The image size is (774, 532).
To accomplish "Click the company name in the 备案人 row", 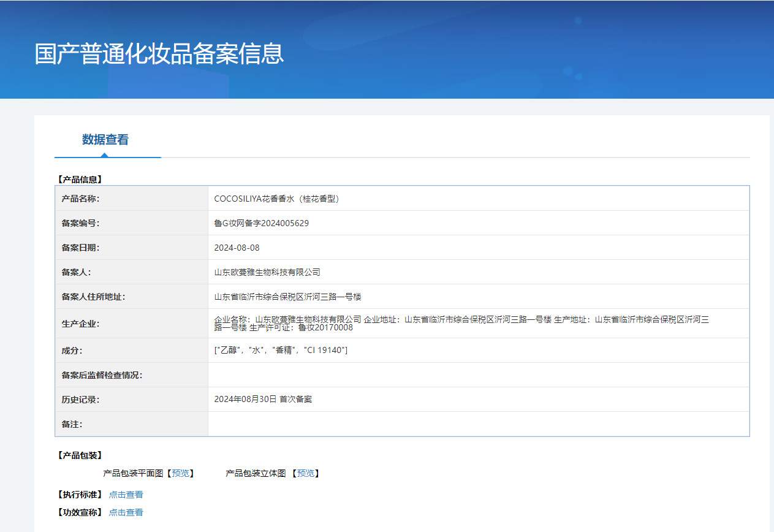I will (267, 272).
